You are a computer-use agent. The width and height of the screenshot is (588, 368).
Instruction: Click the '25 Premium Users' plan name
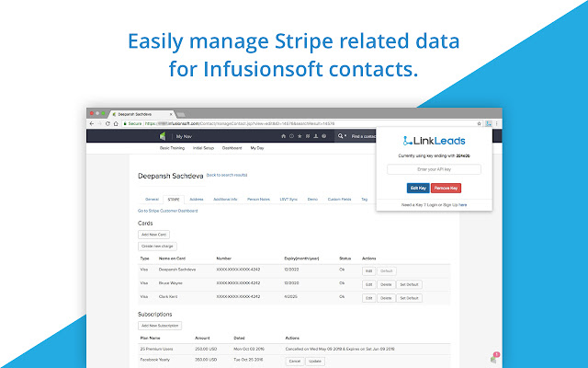tap(156, 350)
